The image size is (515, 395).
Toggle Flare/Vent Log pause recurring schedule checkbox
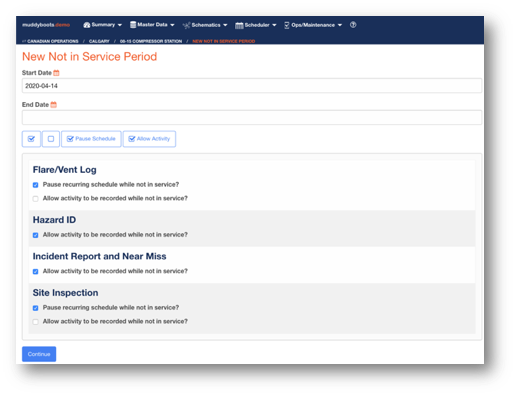(36, 185)
